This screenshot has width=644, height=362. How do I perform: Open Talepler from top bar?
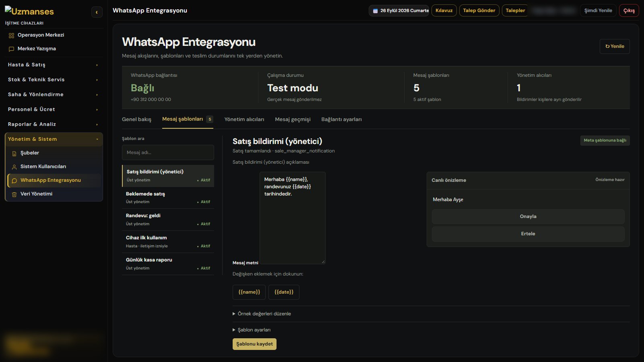(x=515, y=10)
